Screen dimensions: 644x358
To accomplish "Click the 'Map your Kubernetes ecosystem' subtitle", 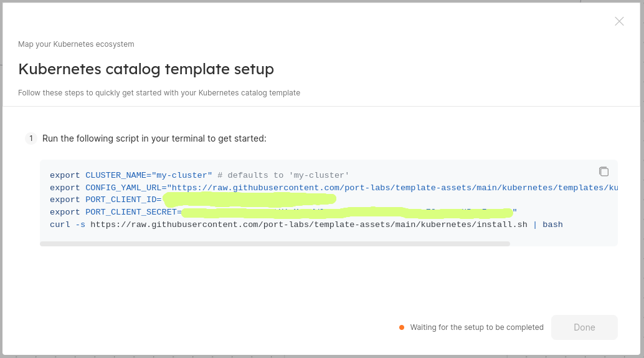I will pos(76,44).
